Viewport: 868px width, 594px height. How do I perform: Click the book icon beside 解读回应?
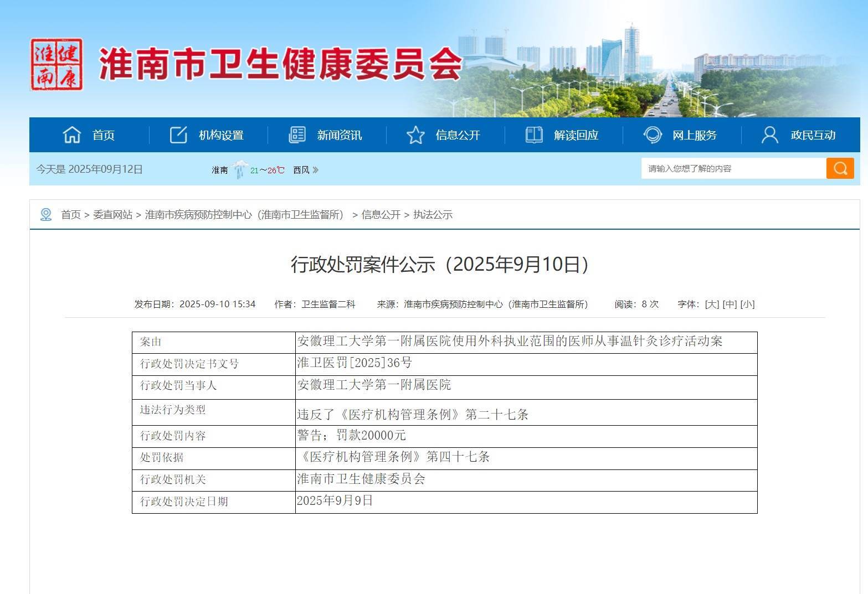(x=533, y=135)
